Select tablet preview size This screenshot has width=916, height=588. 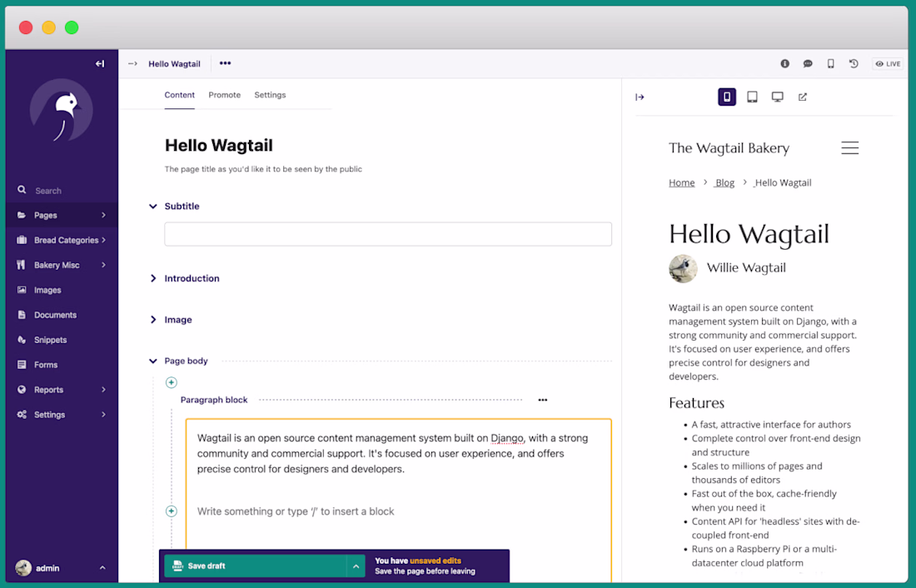752,97
